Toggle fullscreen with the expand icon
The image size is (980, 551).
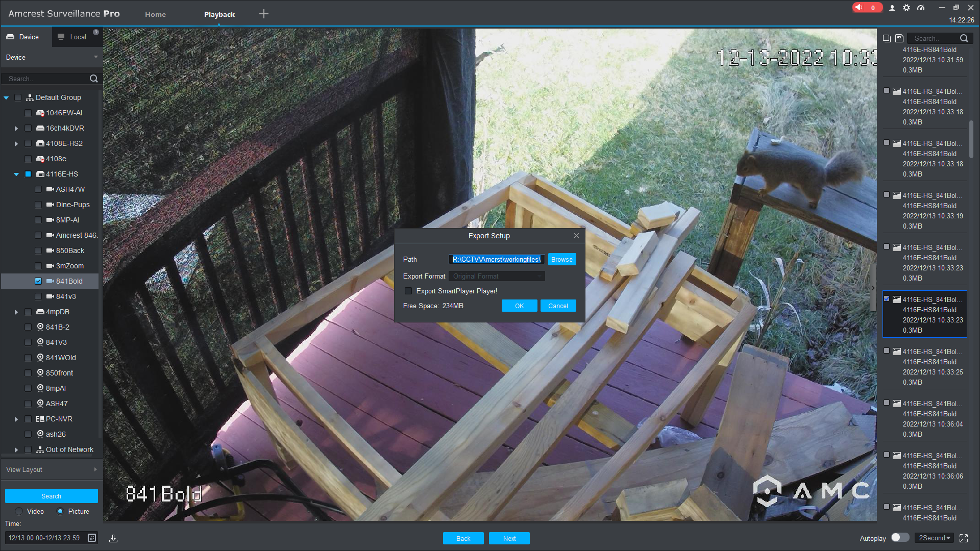click(x=964, y=538)
